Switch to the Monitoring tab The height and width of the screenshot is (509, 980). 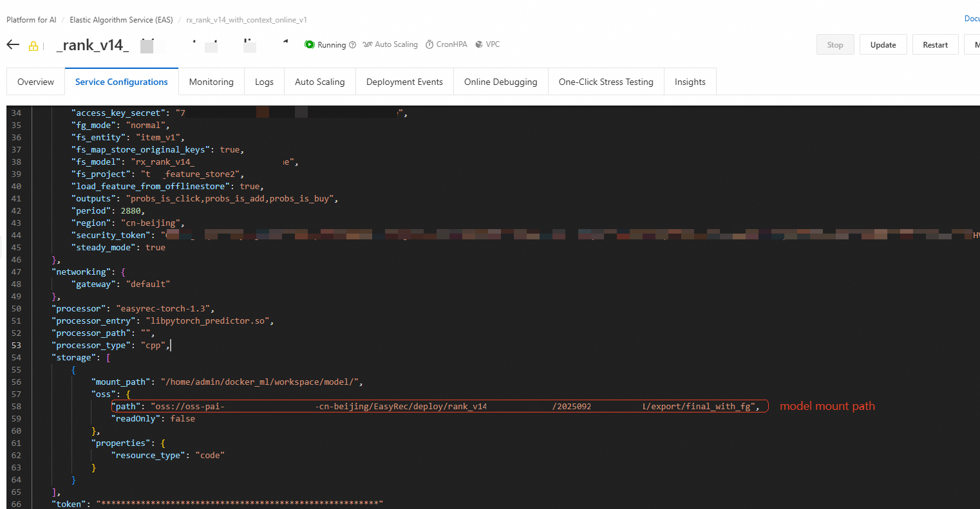point(211,82)
